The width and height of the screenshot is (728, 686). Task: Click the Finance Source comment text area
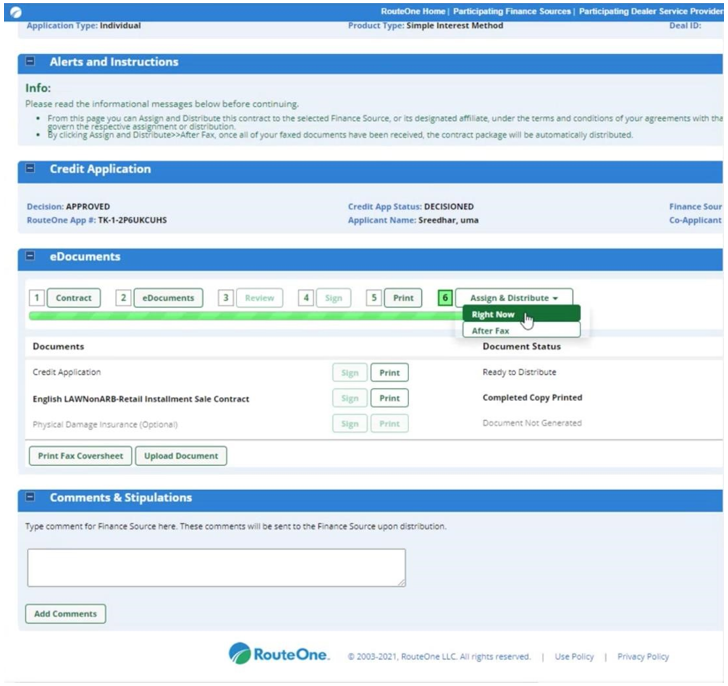(216, 568)
